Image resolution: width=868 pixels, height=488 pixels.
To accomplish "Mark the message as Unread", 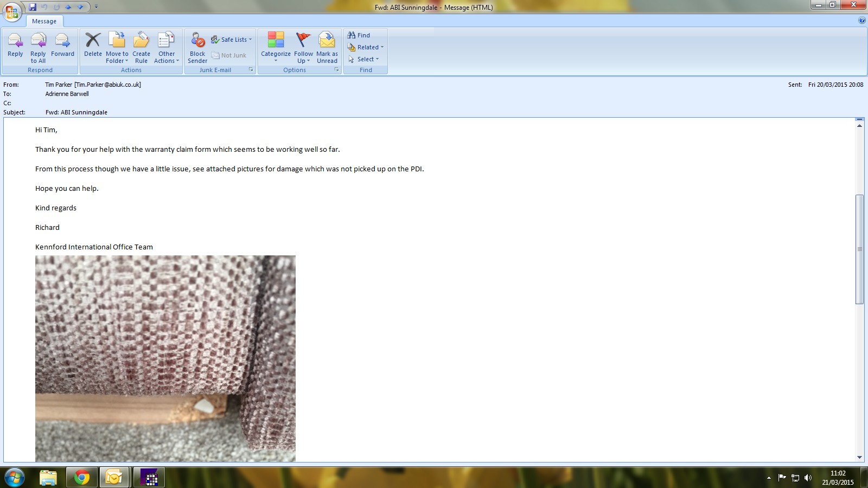I will (x=327, y=48).
